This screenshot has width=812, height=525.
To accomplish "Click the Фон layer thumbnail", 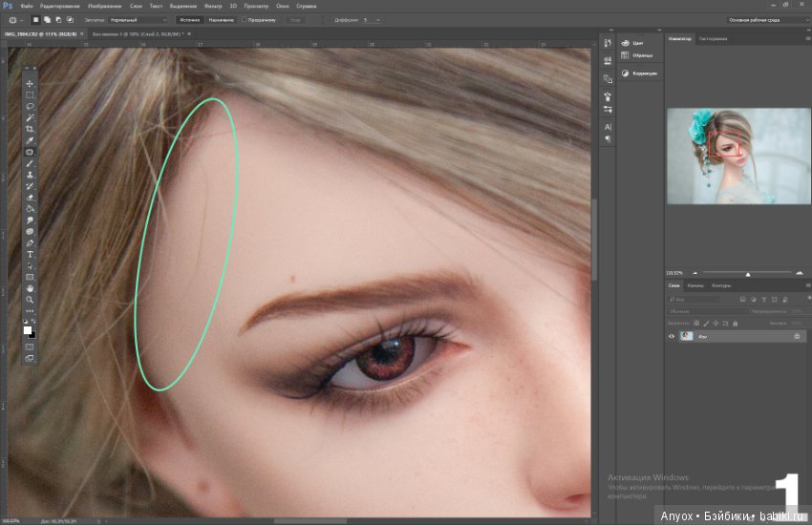I will pyautogui.click(x=687, y=336).
